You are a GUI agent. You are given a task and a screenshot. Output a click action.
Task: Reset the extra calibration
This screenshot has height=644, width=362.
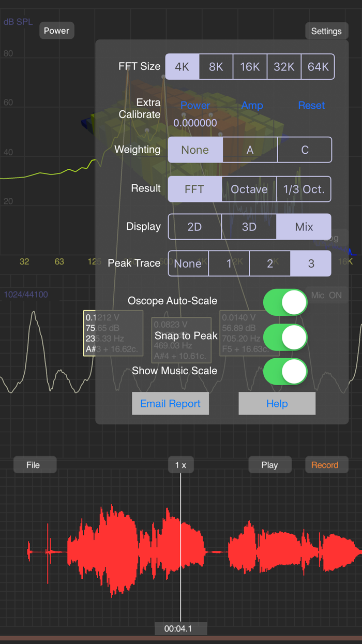(x=311, y=105)
